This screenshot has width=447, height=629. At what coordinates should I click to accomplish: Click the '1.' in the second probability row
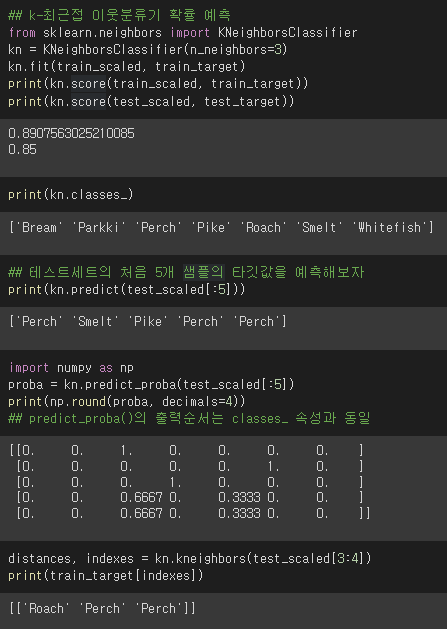pos(273,466)
